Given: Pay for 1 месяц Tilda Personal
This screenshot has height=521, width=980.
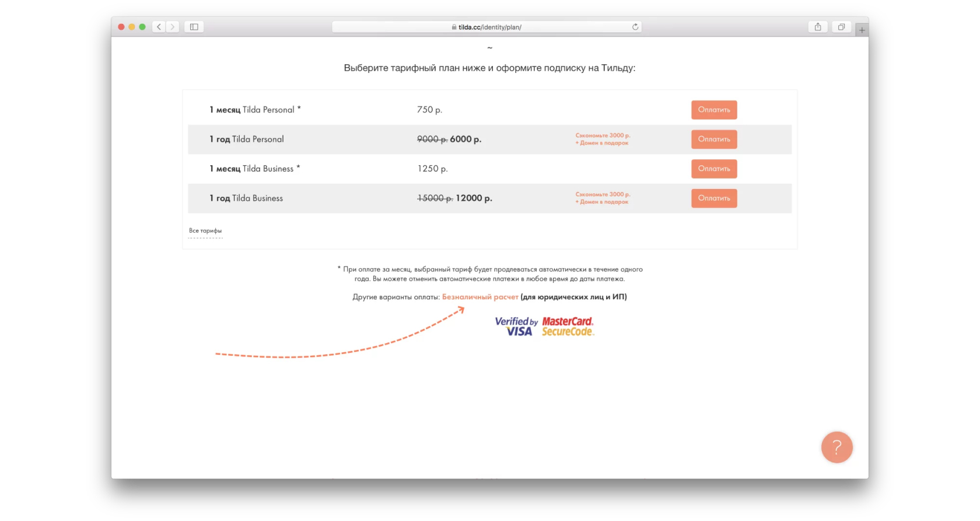Looking at the screenshot, I should [x=714, y=110].
